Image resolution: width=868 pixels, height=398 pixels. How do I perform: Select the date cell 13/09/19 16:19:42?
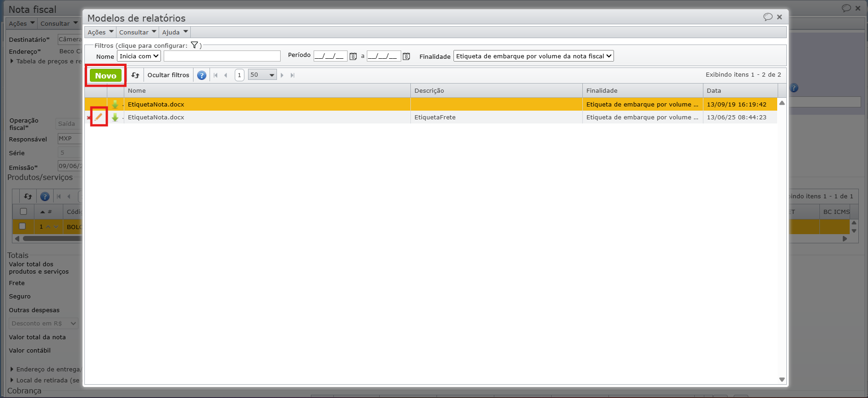pos(740,105)
